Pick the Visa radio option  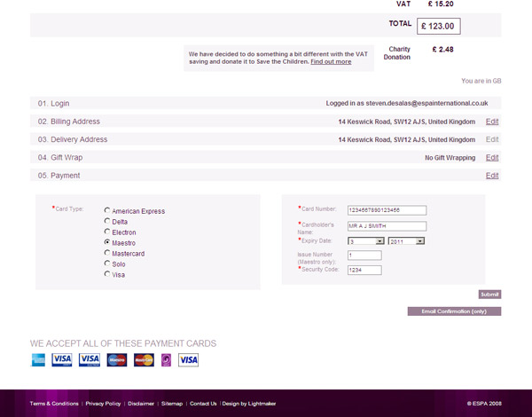(x=107, y=273)
